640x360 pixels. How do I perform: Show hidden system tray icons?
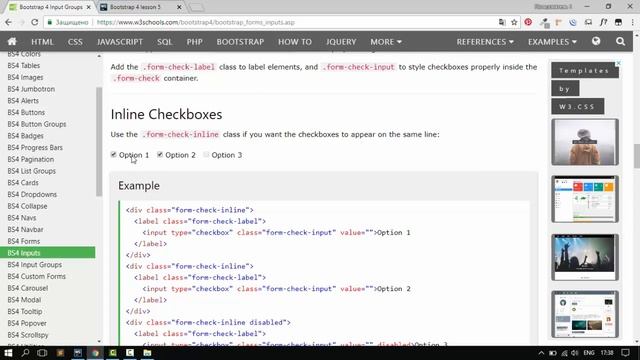(541, 353)
